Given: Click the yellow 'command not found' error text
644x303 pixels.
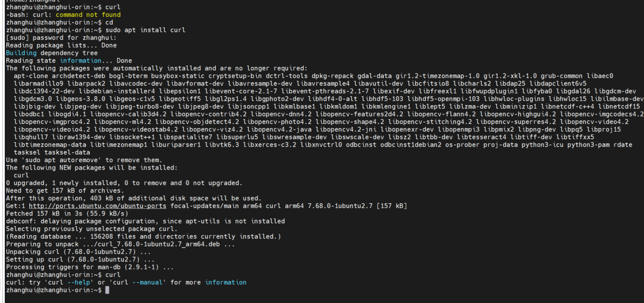Looking at the screenshot, I should (88, 15).
